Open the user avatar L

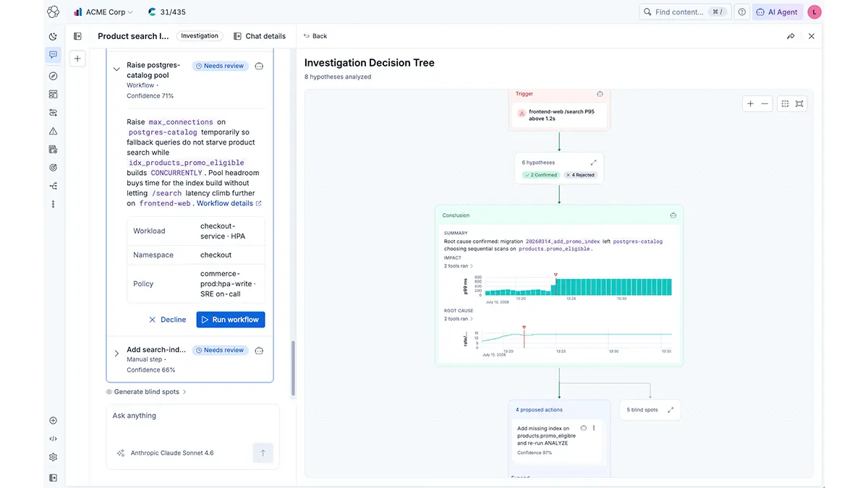[814, 12]
